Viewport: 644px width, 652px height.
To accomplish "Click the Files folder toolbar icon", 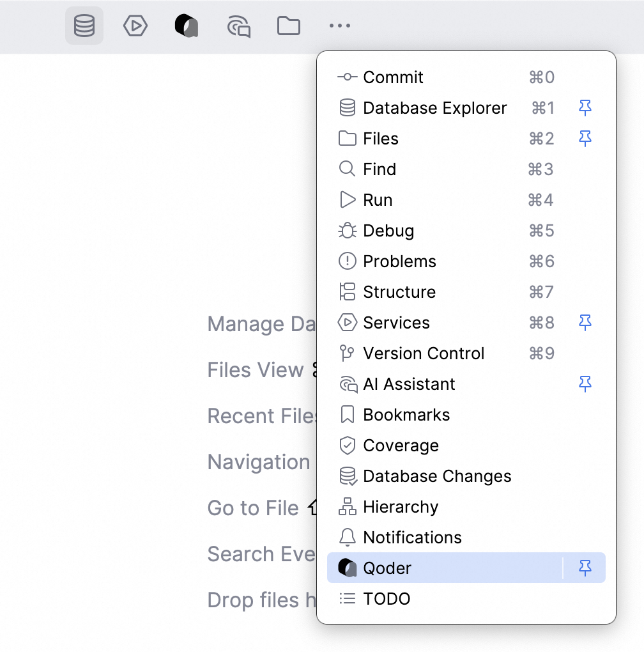I will 289,26.
